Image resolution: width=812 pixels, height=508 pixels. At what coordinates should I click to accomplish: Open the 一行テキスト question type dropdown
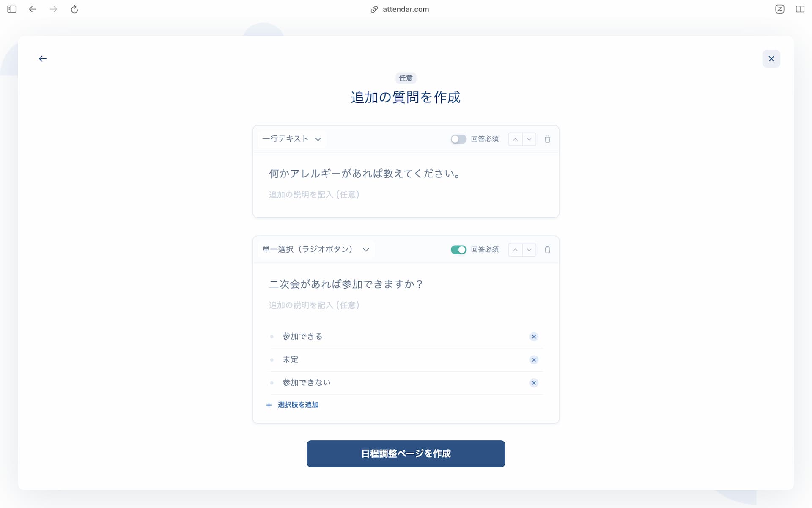(x=292, y=139)
